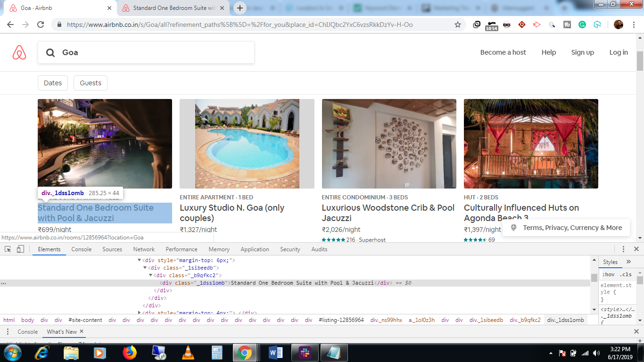Open the Performance tab

click(182, 249)
